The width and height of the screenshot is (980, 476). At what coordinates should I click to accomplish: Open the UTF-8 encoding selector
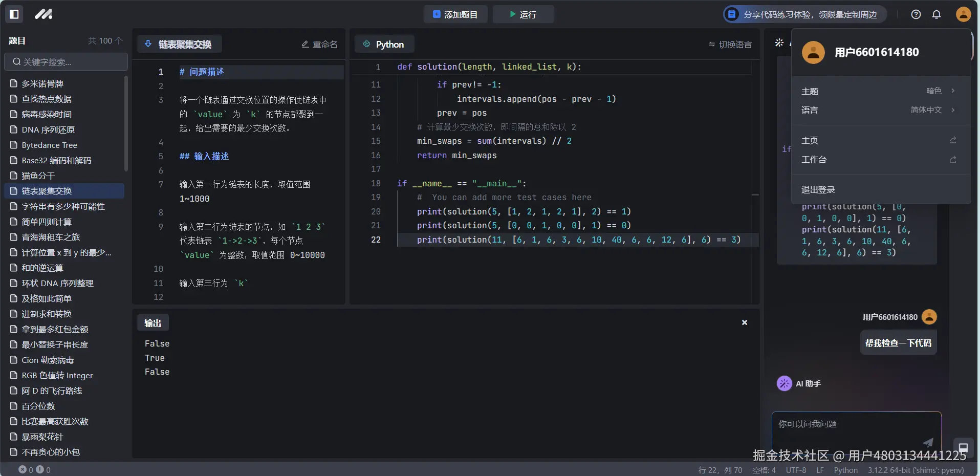tap(796, 470)
